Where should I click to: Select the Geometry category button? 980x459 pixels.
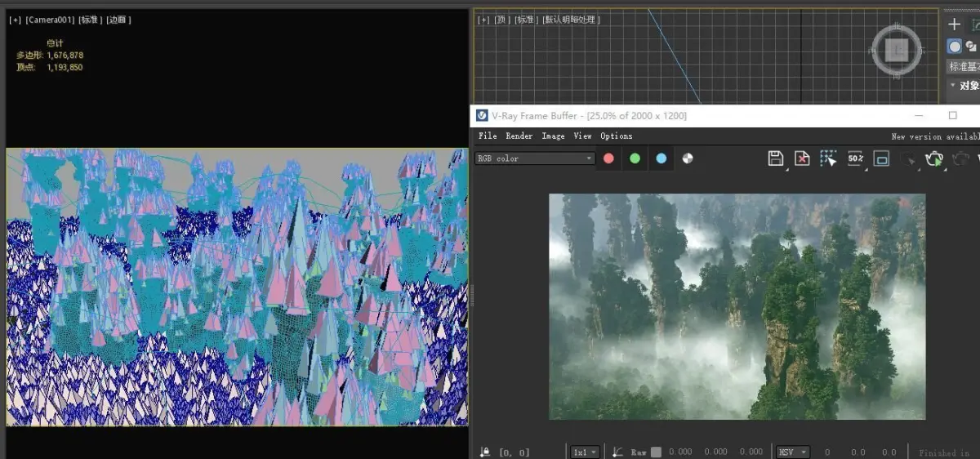coord(954,47)
